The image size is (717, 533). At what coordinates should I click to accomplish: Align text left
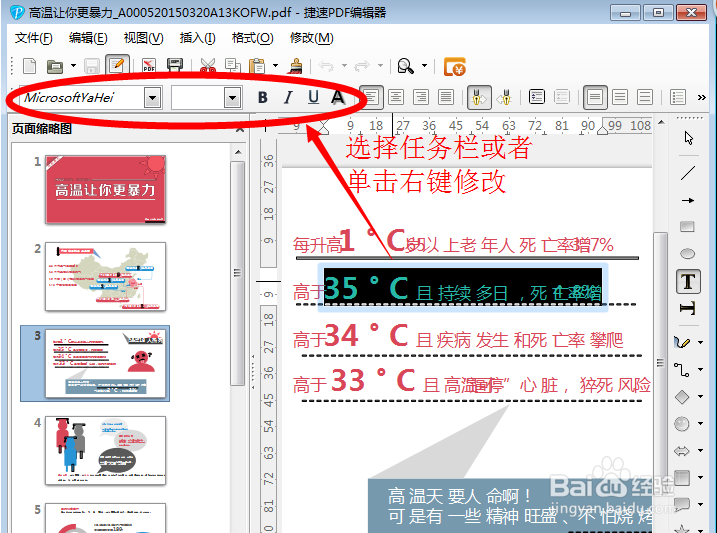(371, 97)
